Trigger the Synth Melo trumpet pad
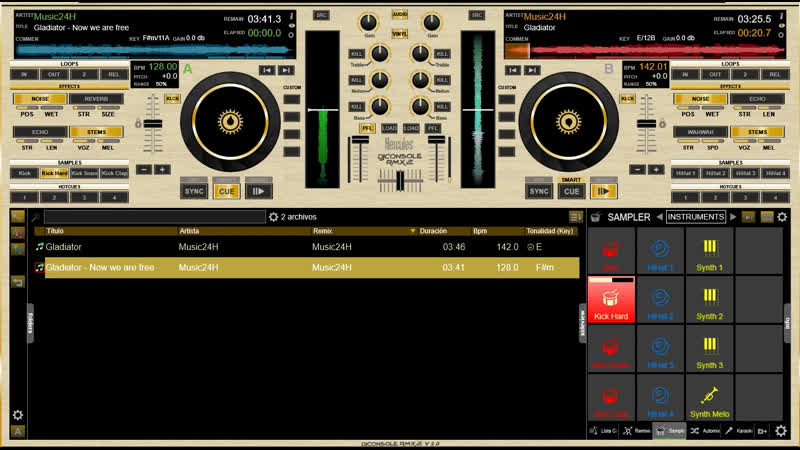Screen dimensions: 800x450 pos(709,397)
